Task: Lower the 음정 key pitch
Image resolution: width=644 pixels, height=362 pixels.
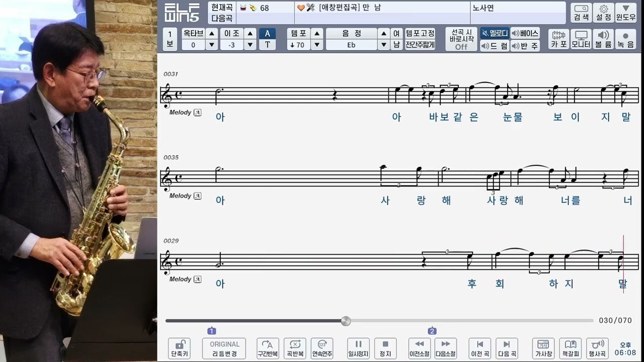Action: 383,45
